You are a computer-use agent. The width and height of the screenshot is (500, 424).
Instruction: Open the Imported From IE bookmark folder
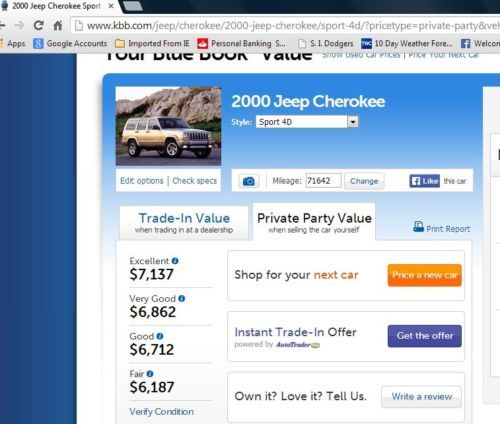click(152, 43)
